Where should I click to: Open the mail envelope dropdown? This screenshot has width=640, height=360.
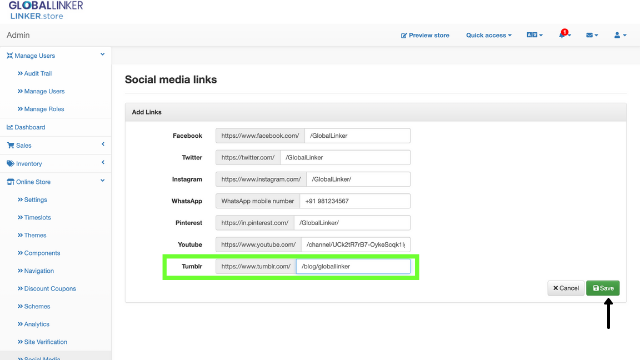pyautogui.click(x=592, y=35)
